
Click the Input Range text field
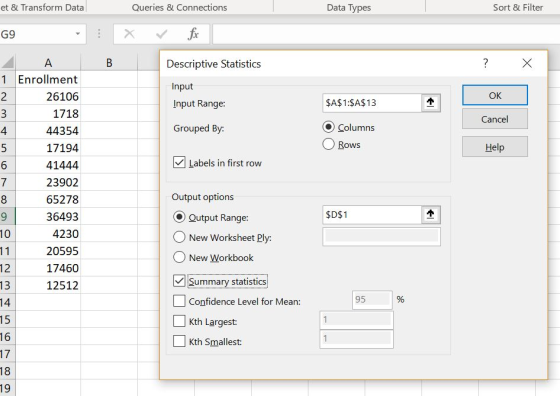pos(372,103)
